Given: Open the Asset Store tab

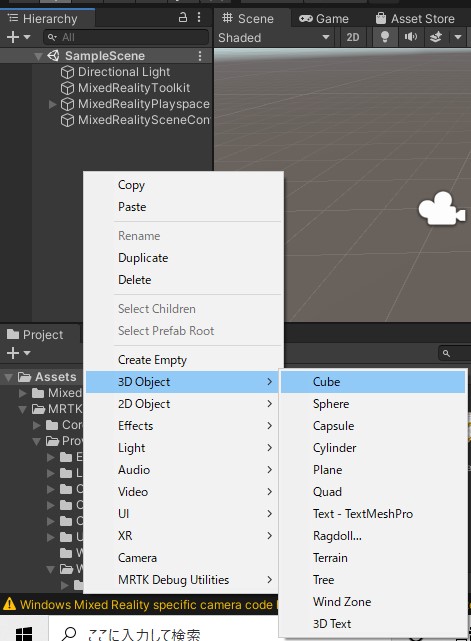Looking at the screenshot, I should click(415, 18).
